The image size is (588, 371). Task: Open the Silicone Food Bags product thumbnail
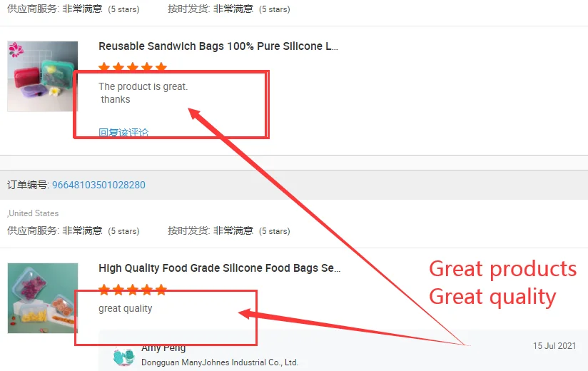pyautogui.click(x=43, y=298)
